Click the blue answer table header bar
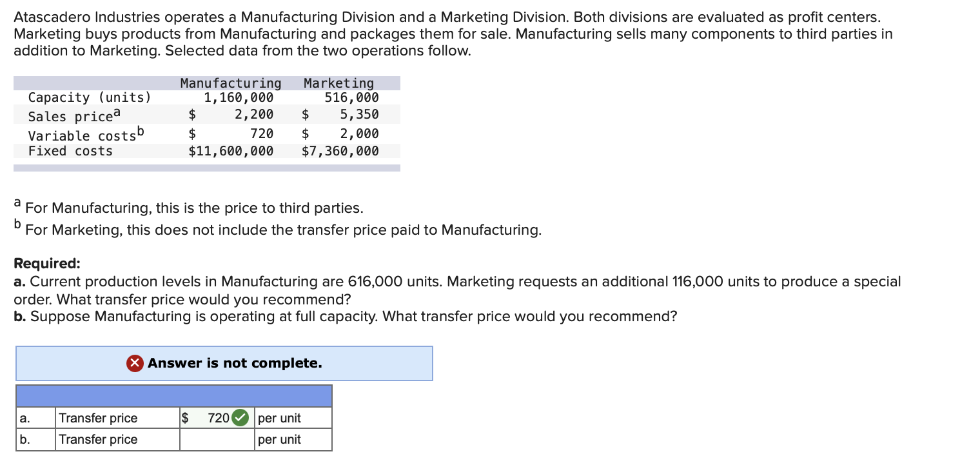Screen dimensions: 980x465 click(174, 396)
